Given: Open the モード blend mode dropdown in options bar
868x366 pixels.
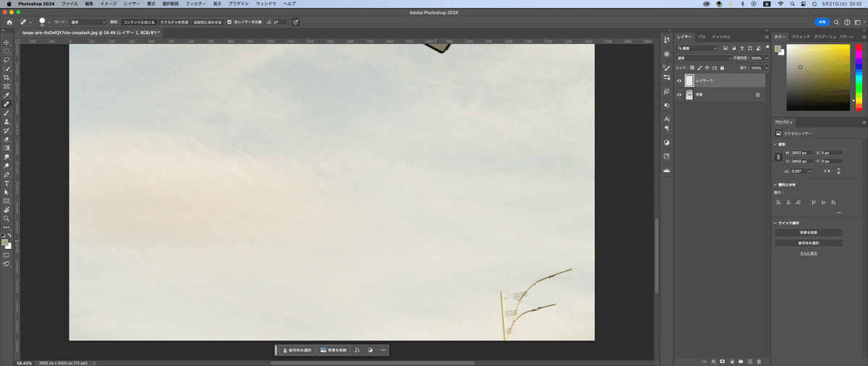Looking at the screenshot, I should tap(88, 22).
